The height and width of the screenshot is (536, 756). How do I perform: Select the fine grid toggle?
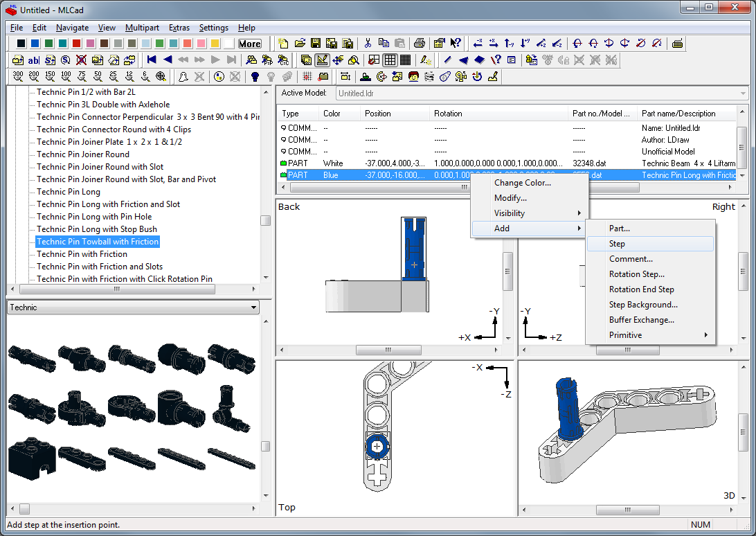tap(406, 60)
